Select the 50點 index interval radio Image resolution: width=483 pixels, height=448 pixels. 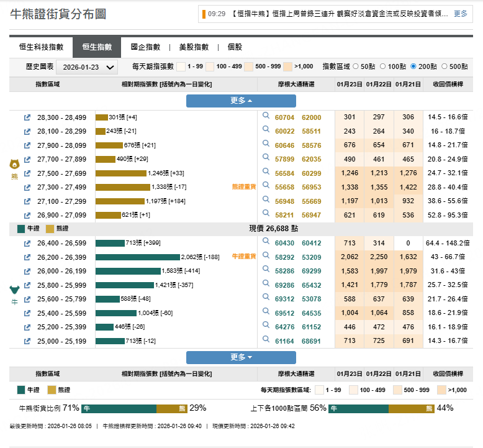[x=356, y=66]
